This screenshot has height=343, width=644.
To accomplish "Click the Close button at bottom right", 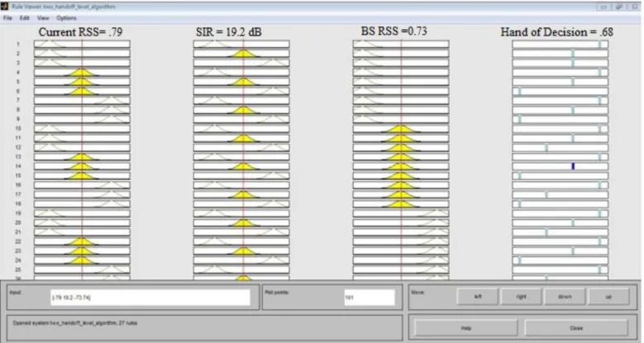I will pyautogui.click(x=576, y=328).
